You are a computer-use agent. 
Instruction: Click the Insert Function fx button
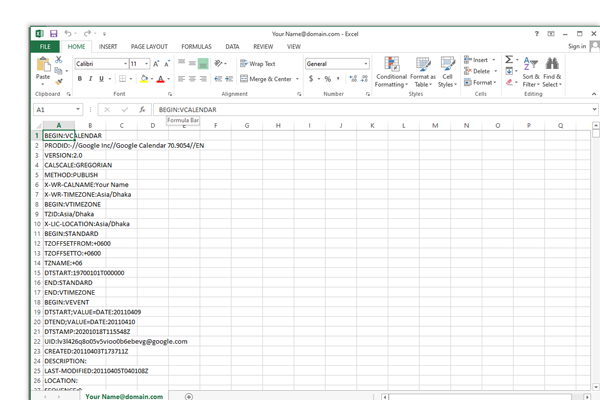coord(142,109)
